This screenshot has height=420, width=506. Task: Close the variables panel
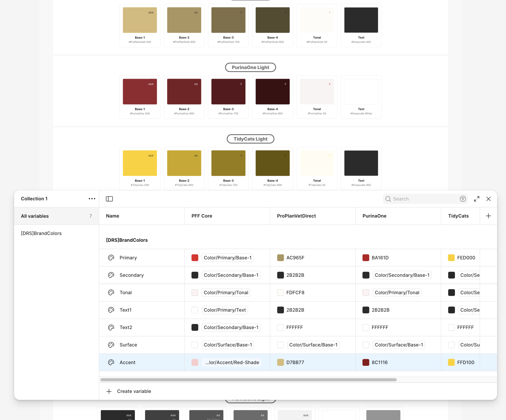(x=488, y=199)
